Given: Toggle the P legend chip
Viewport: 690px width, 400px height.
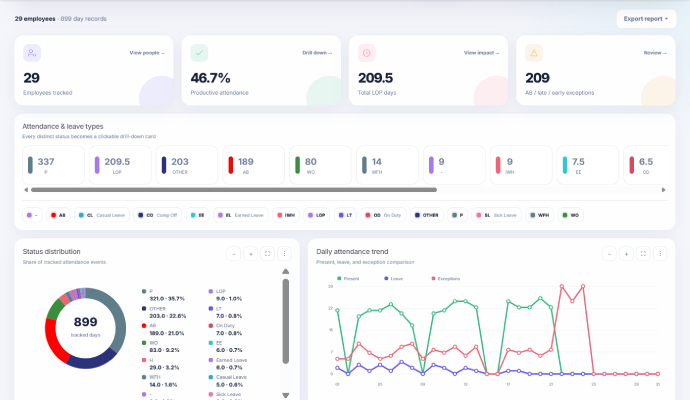Looking at the screenshot, I should (457, 215).
